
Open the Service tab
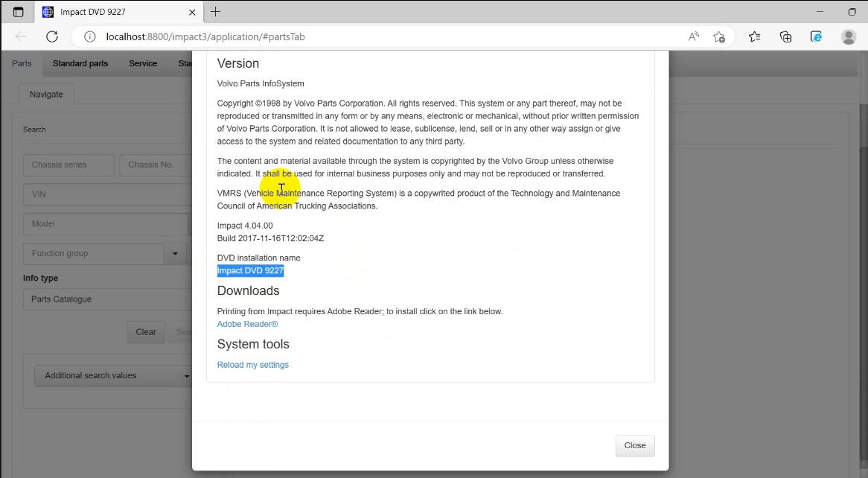(143, 63)
